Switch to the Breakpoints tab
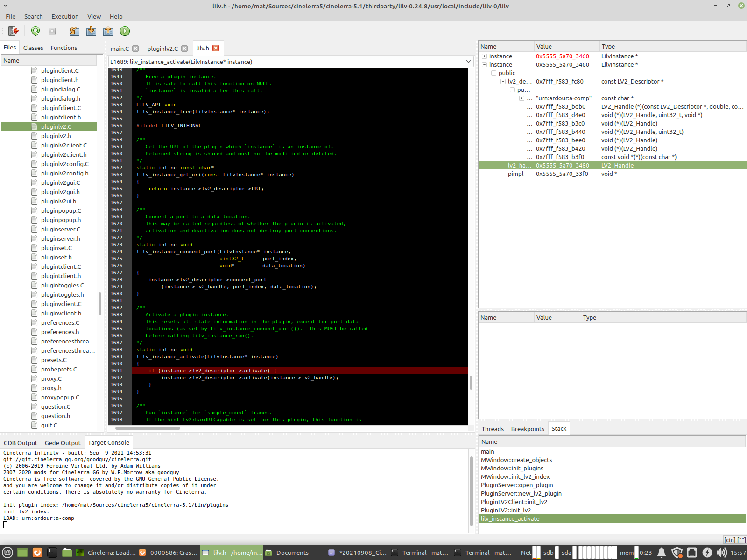The image size is (747, 560). [x=528, y=429]
